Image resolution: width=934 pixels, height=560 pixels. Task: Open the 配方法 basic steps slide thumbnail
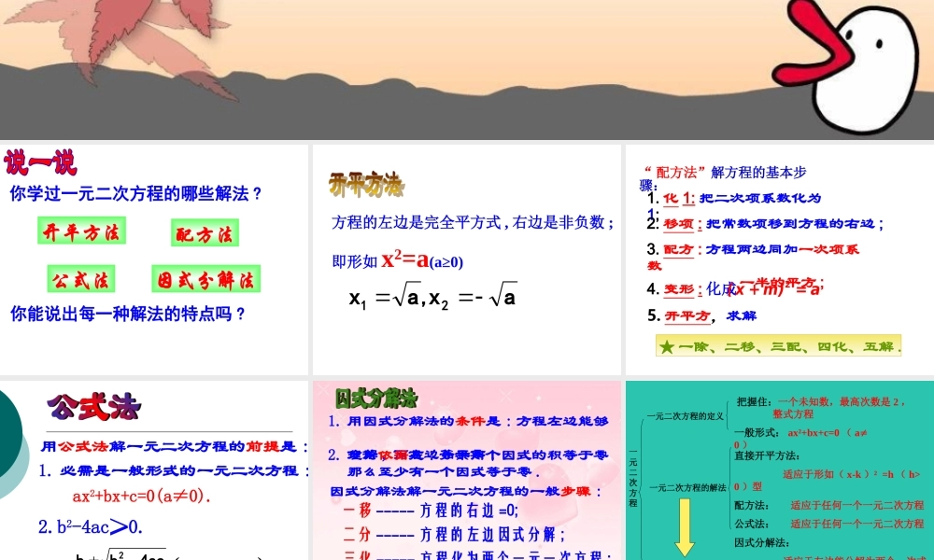tap(780, 259)
